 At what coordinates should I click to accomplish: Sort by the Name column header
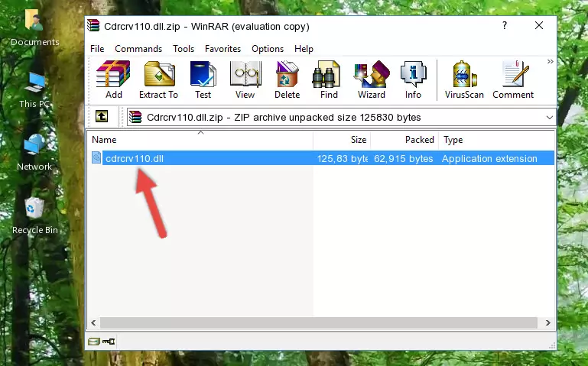click(x=200, y=139)
